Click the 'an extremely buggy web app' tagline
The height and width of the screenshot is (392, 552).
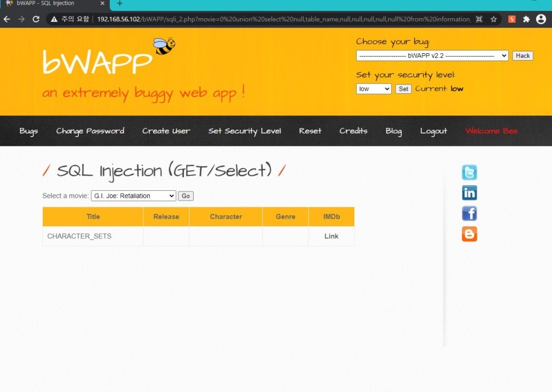click(x=143, y=93)
